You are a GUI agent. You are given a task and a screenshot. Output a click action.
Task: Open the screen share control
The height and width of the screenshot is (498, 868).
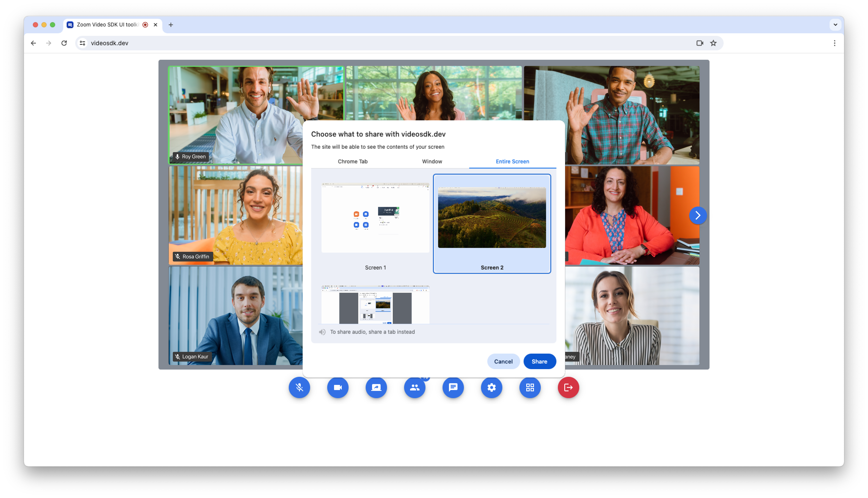tap(376, 387)
